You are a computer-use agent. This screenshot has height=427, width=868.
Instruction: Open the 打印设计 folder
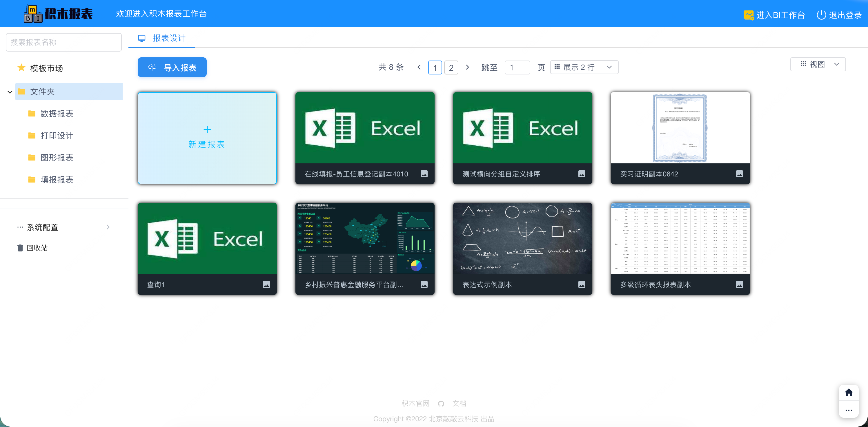(57, 135)
